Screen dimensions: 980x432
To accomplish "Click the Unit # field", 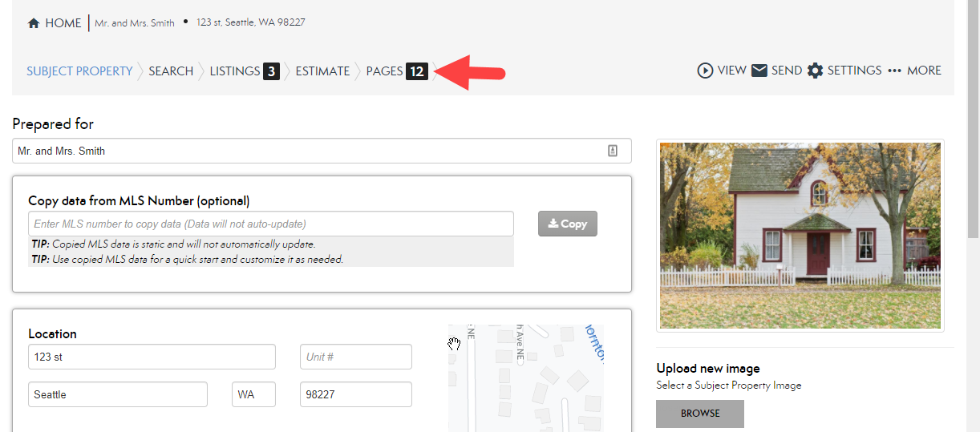I will 355,357.
